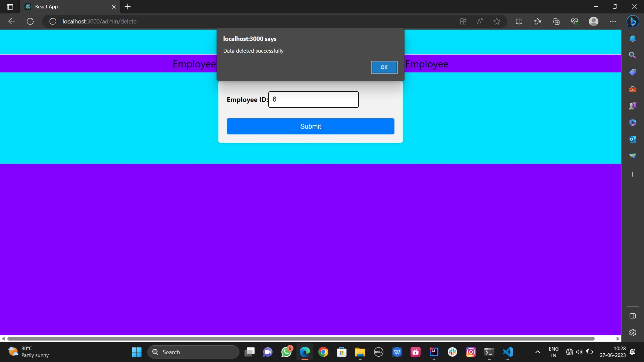Open the browser profile account menu
This screenshot has width=644, height=362.
click(x=594, y=21)
